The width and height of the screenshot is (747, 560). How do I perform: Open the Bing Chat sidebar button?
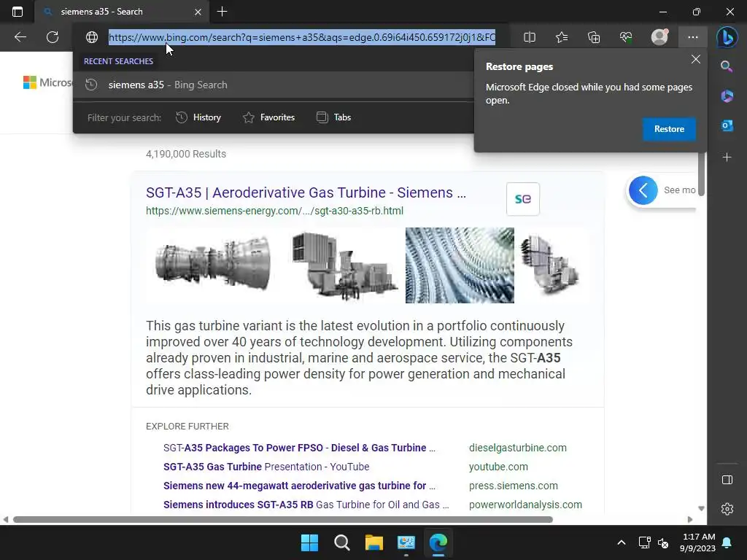727,37
